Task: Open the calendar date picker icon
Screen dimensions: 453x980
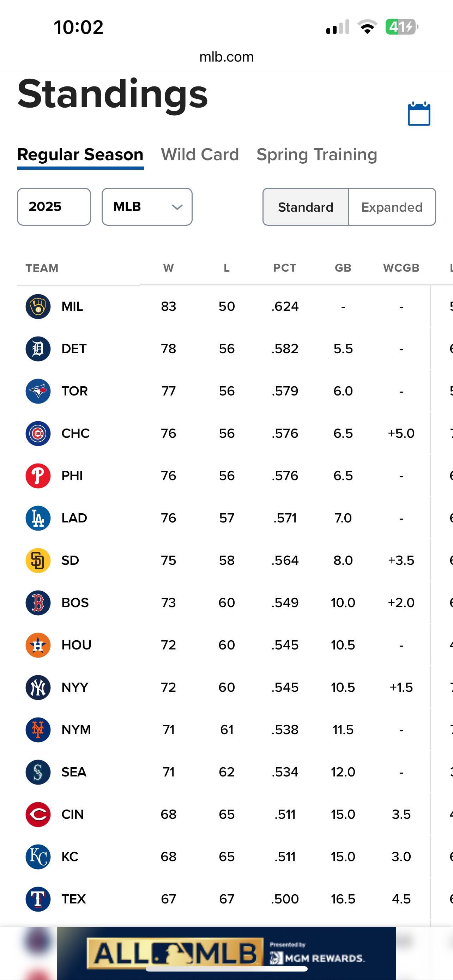Action: pos(419,114)
